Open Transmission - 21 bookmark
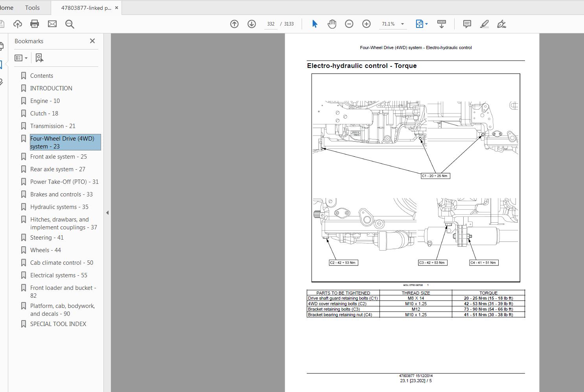 (53, 126)
